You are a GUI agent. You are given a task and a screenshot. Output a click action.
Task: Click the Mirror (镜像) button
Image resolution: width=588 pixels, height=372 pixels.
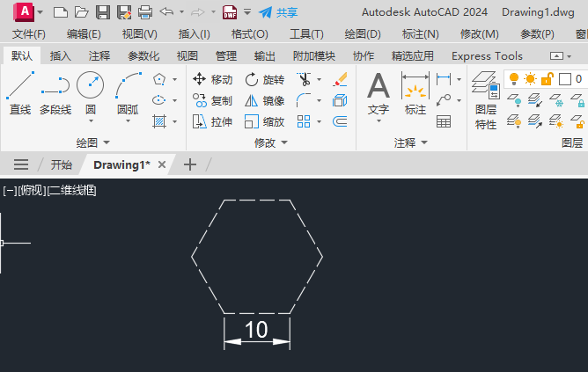(264, 100)
